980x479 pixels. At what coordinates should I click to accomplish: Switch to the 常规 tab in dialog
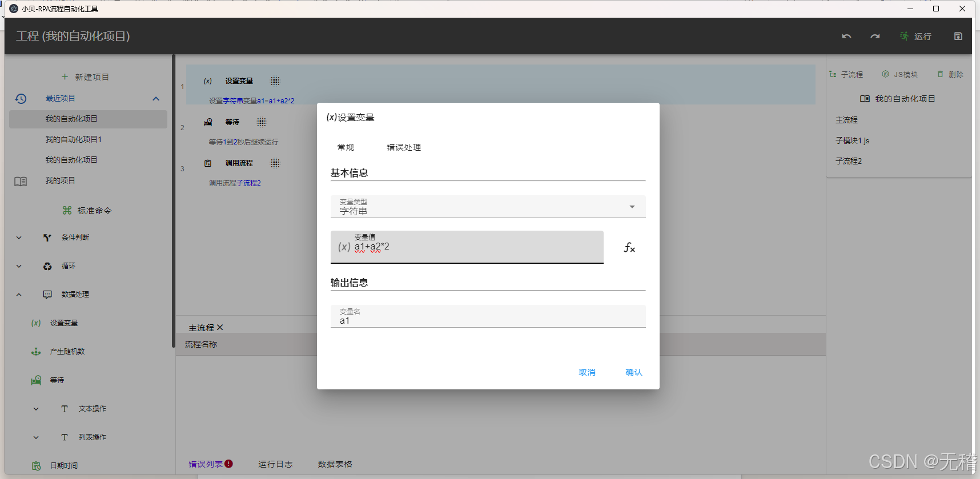(x=346, y=147)
